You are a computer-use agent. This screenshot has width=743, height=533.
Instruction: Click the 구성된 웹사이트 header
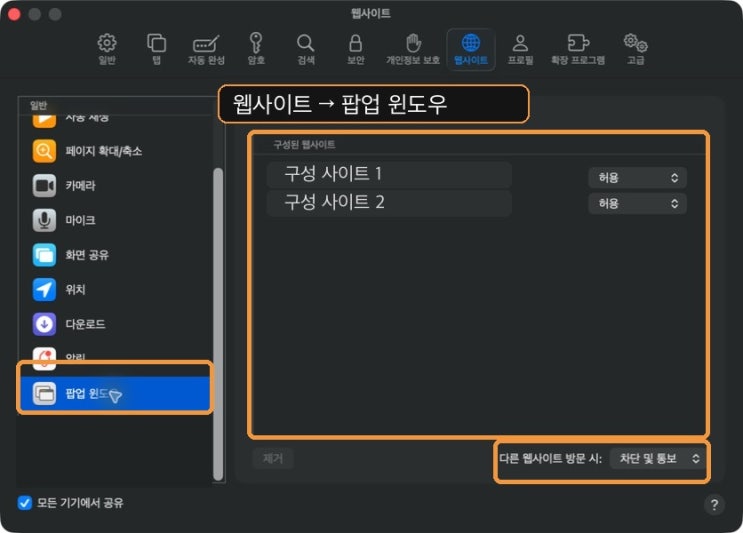[x=304, y=145]
